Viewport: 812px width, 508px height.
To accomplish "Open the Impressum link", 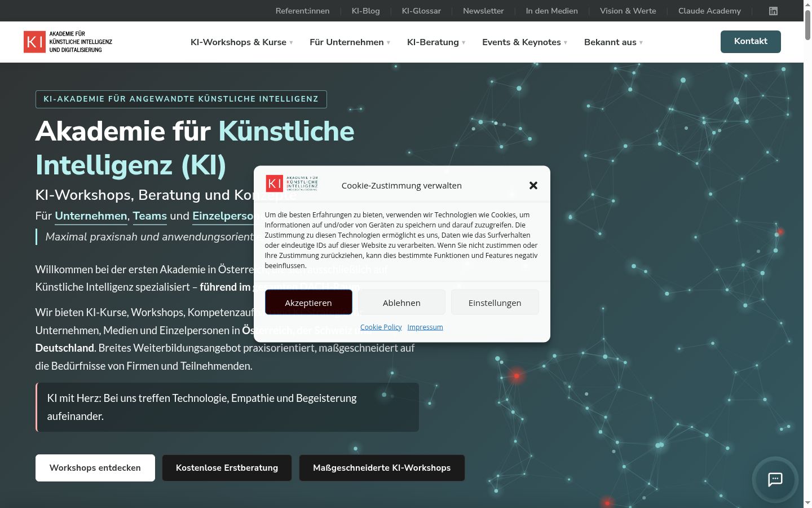I will coord(425,327).
